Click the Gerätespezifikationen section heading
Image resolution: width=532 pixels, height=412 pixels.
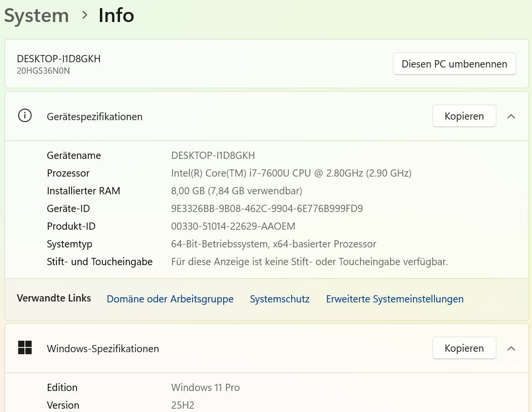tap(95, 117)
